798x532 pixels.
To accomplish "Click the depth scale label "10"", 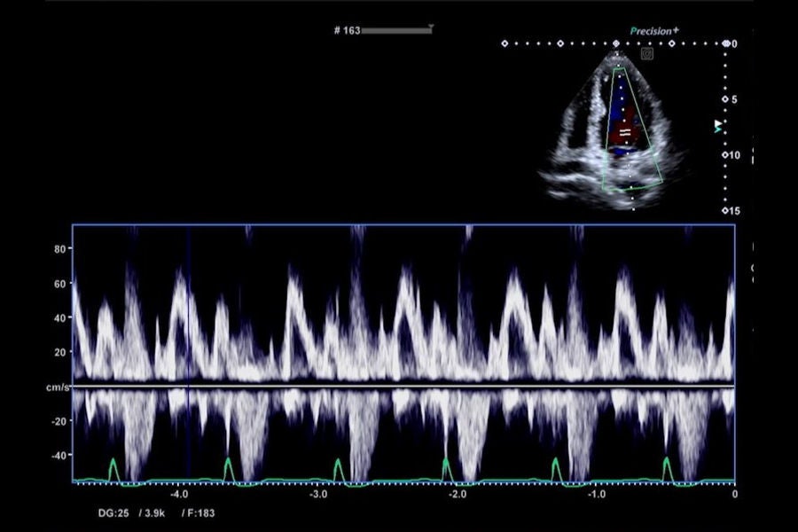I will [x=734, y=155].
